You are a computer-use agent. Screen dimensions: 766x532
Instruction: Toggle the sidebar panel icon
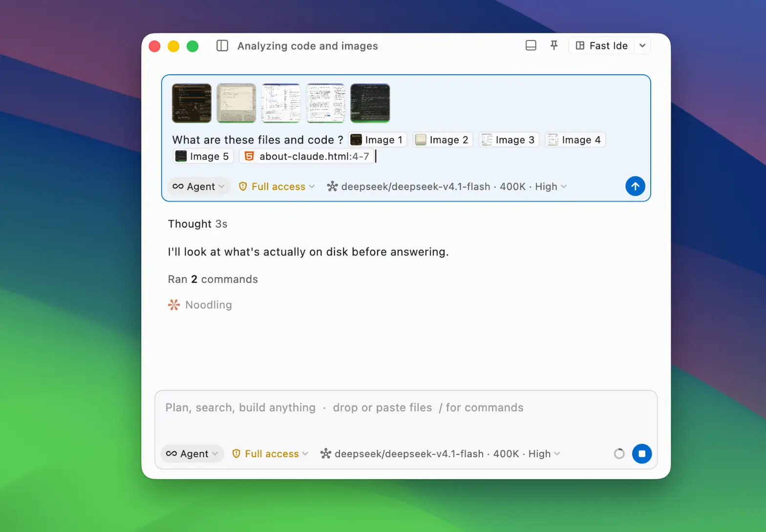pyautogui.click(x=222, y=46)
